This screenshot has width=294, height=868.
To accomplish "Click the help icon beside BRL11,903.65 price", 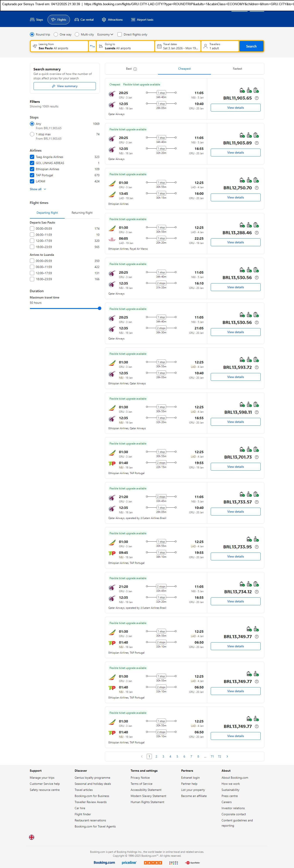I will tap(257, 98).
